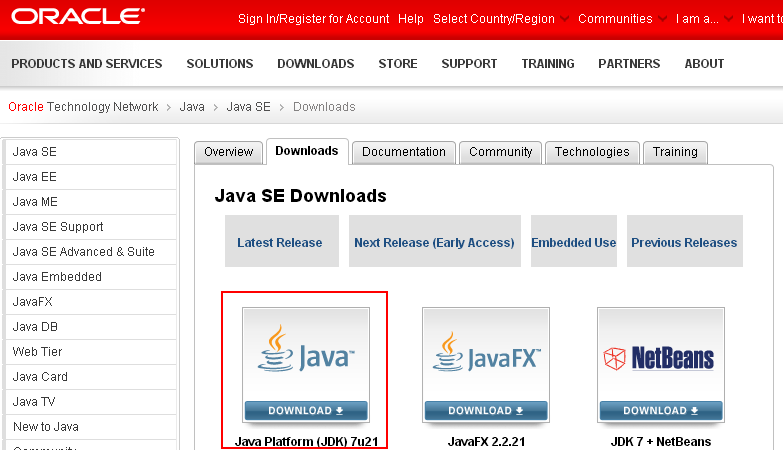This screenshot has height=450, width=783.
Task: Open the Downloads main menu
Action: pyautogui.click(x=316, y=64)
